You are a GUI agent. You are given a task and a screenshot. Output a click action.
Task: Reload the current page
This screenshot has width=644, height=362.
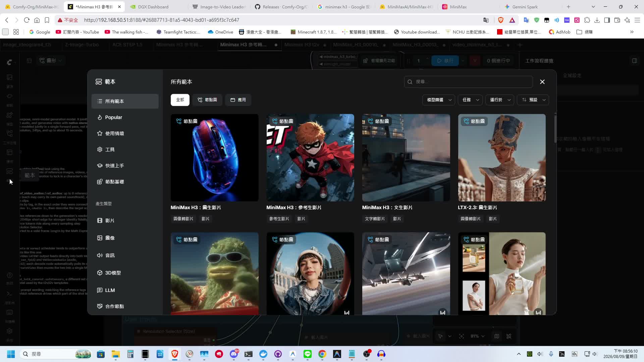(x=27, y=20)
